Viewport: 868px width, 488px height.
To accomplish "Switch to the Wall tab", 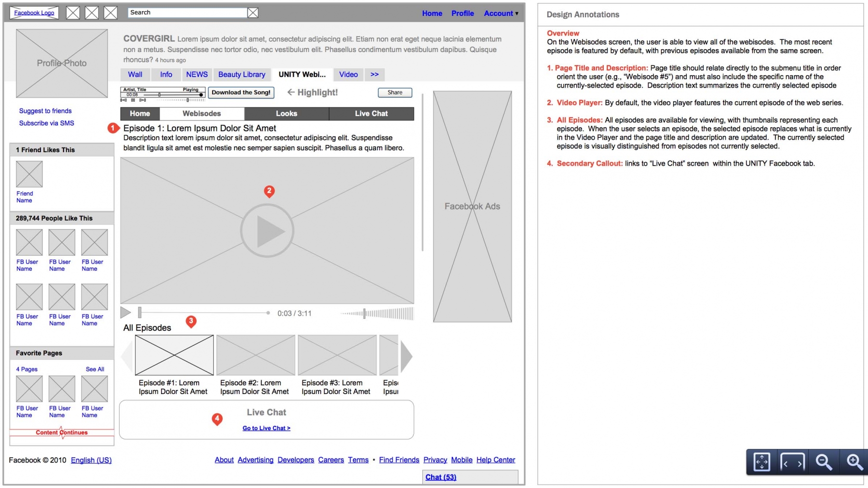I will [x=135, y=75].
